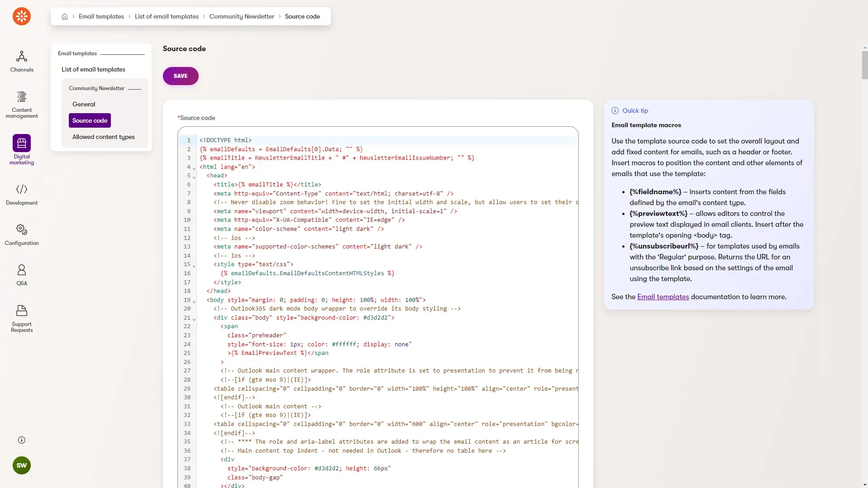
Task: Click the body-gap class line 39
Action: point(255,478)
